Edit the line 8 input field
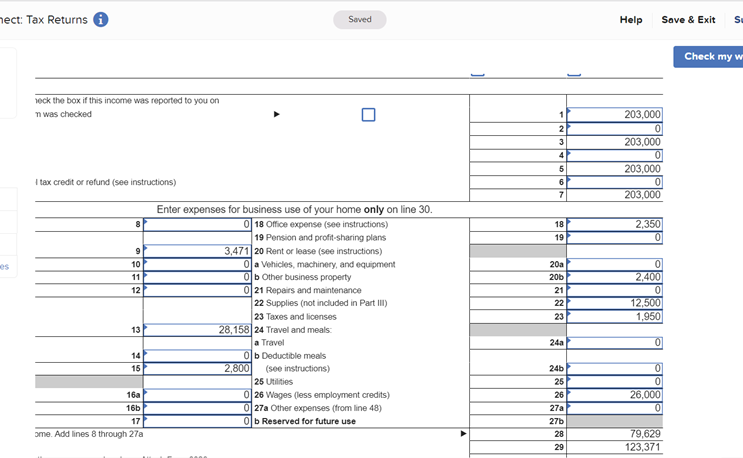Screen dimensions: 743x458 pyautogui.click(x=197, y=225)
